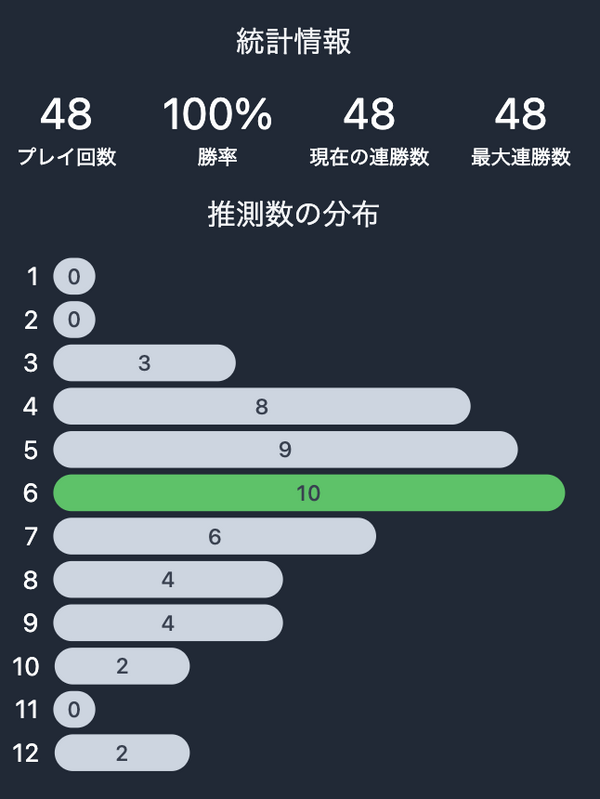Click the bar showing 8 for guess 4
Screen dimensions: 600x799
(262, 406)
